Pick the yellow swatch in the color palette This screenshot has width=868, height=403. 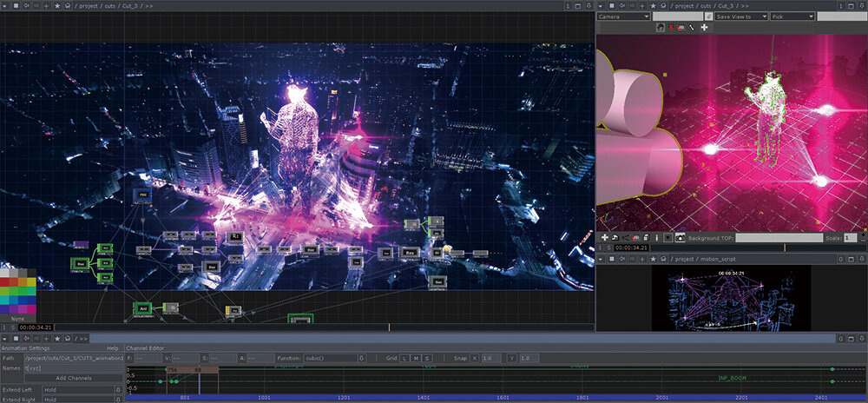[32, 281]
